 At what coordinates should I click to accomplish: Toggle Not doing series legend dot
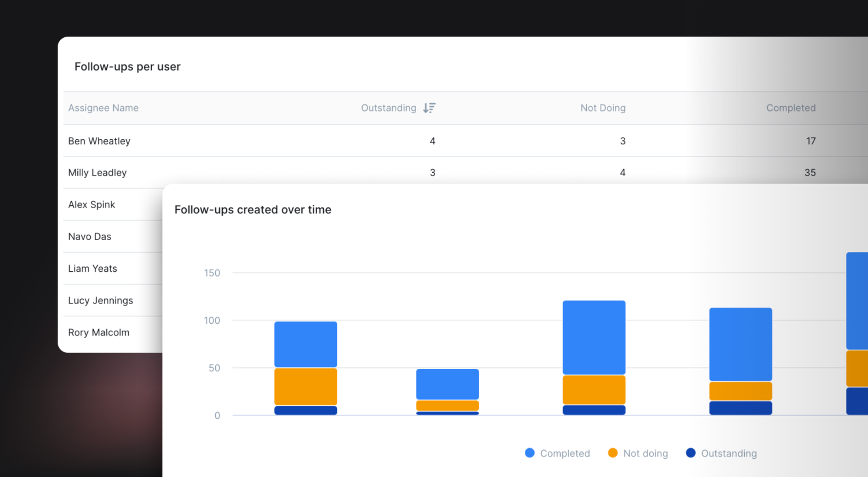pos(613,453)
